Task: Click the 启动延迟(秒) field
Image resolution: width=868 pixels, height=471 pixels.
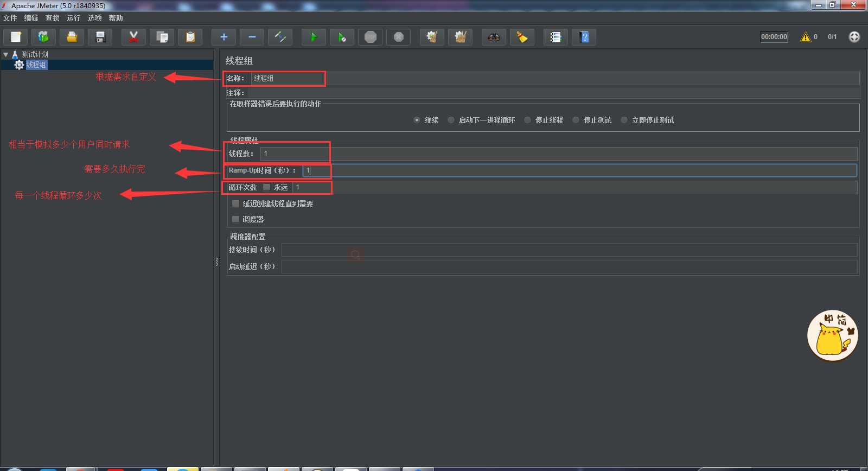Action: pyautogui.click(x=569, y=266)
